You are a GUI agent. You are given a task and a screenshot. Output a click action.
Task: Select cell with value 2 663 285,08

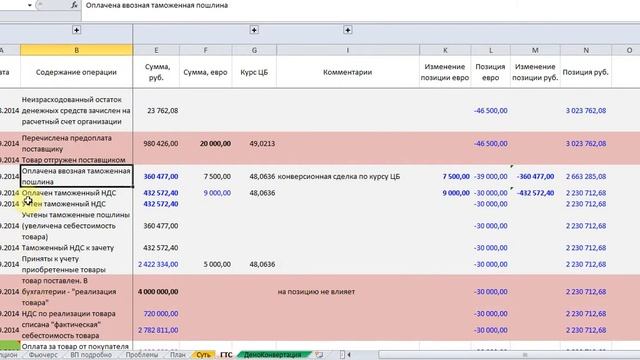tap(586, 176)
